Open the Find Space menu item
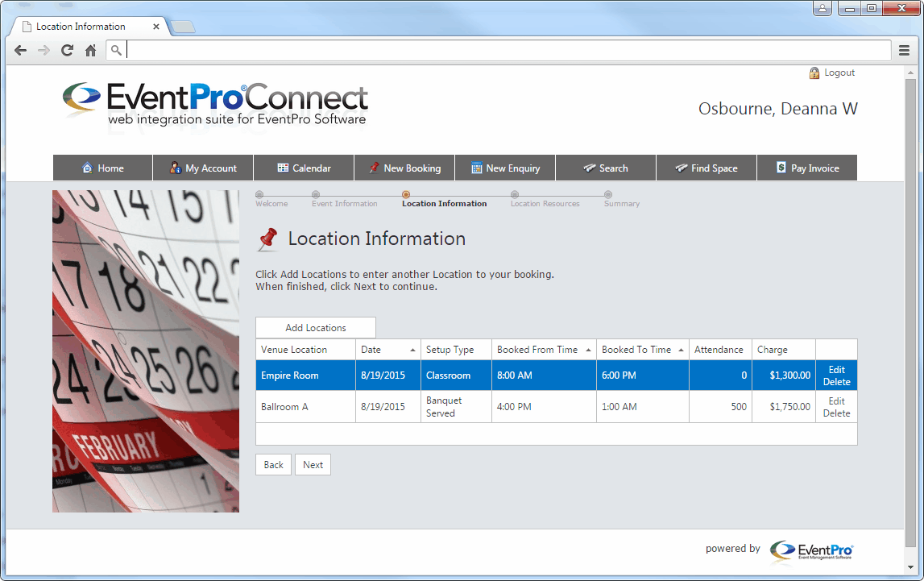The height and width of the screenshot is (581, 924). (706, 168)
